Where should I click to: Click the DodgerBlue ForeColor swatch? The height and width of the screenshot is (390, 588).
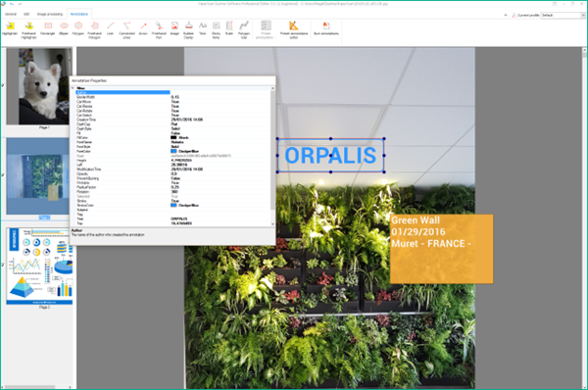tap(173, 151)
